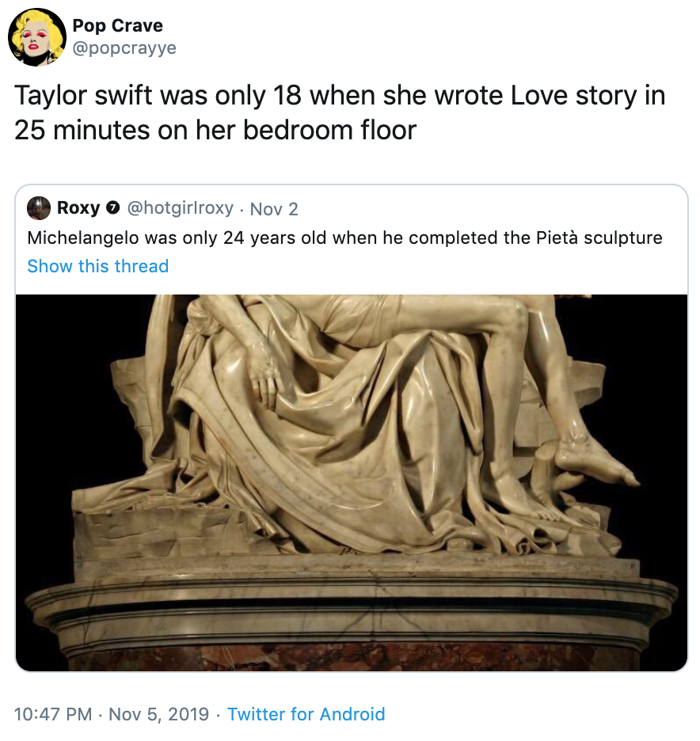Open the Pietà sculpture image
The height and width of the screenshot is (741, 700).
[x=351, y=482]
